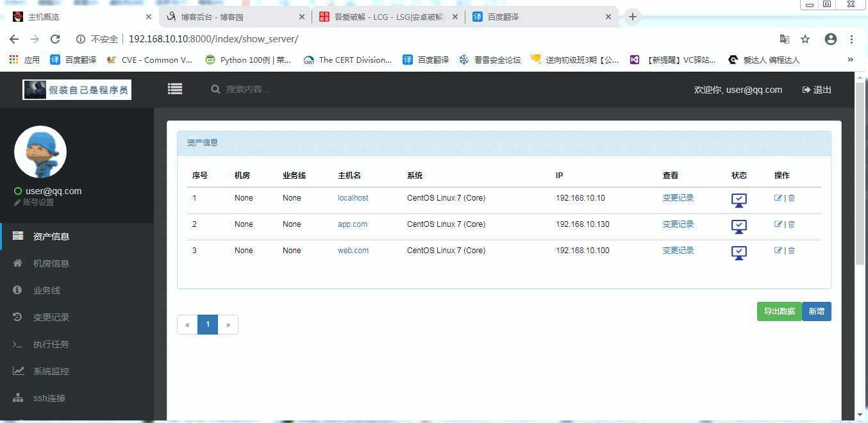Open the web.com hostname link
This screenshot has height=423, width=868.
(353, 251)
